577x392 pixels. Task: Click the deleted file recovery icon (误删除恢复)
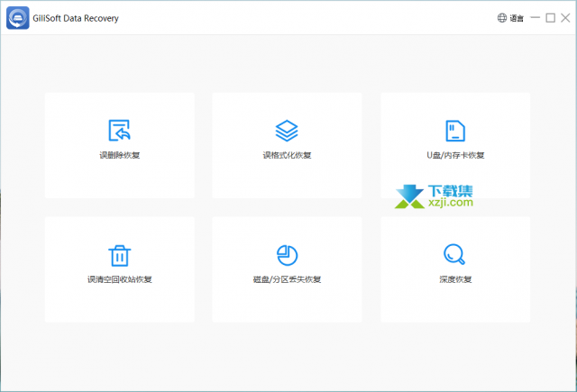click(120, 130)
